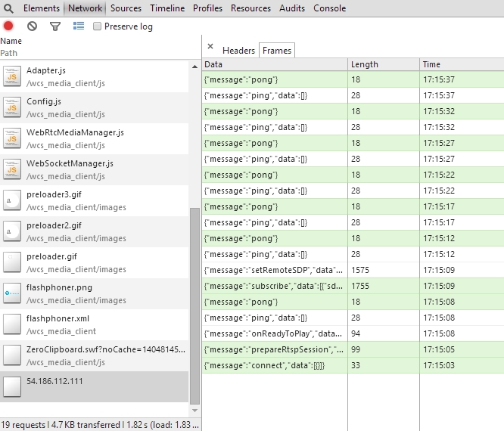The height and width of the screenshot is (431, 504).
Task: Open the Console tab
Action: click(329, 8)
